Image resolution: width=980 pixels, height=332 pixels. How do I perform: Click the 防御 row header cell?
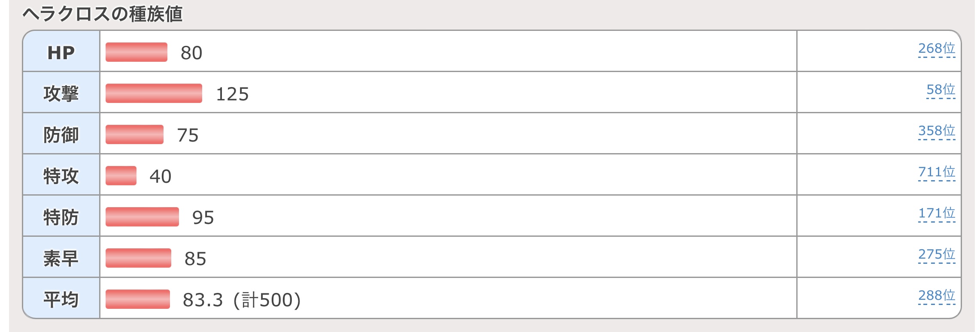(x=61, y=133)
